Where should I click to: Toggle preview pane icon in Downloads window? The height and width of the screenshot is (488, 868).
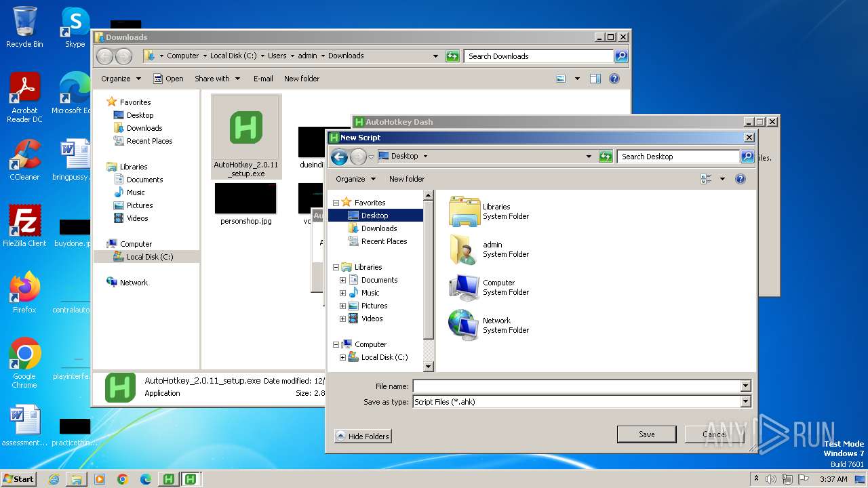click(x=595, y=79)
